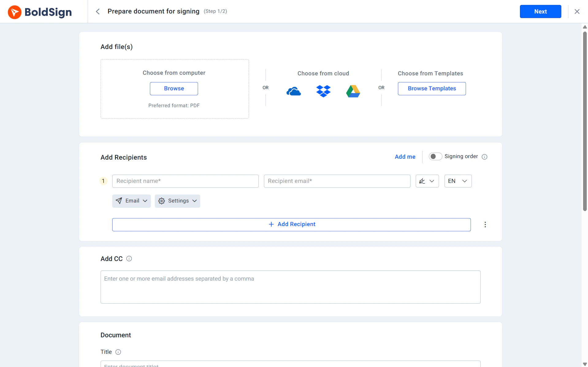Go back using the left arrow

tap(98, 12)
